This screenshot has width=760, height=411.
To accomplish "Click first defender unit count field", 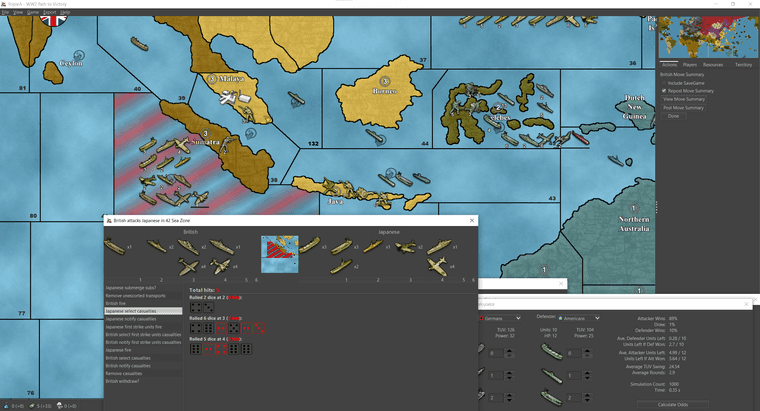I will pos(575,353).
